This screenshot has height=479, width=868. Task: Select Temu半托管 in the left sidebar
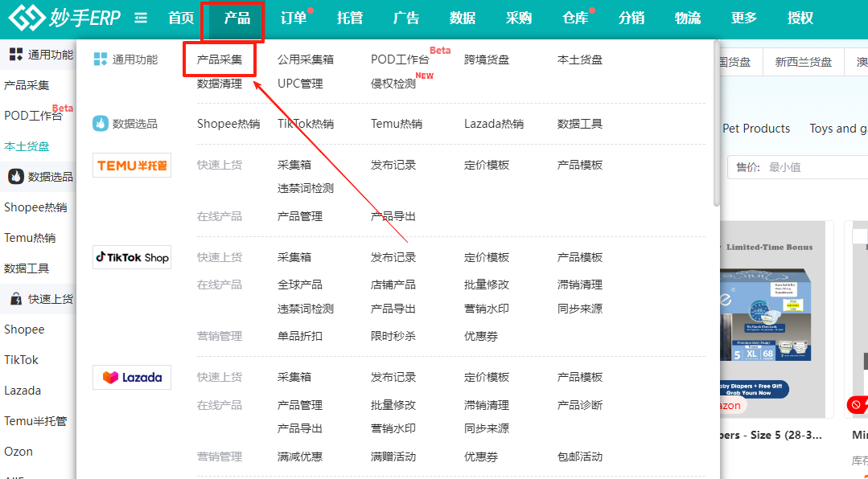coord(35,421)
